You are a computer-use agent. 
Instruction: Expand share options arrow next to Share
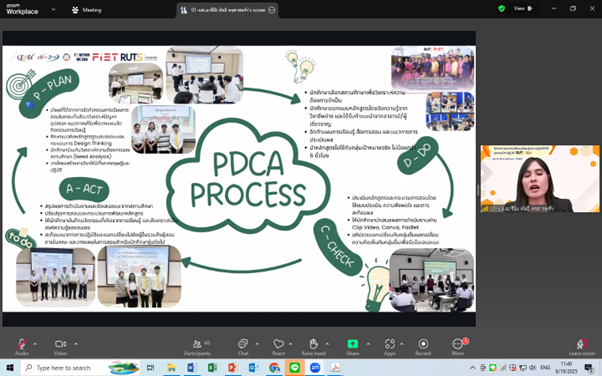(x=368, y=344)
